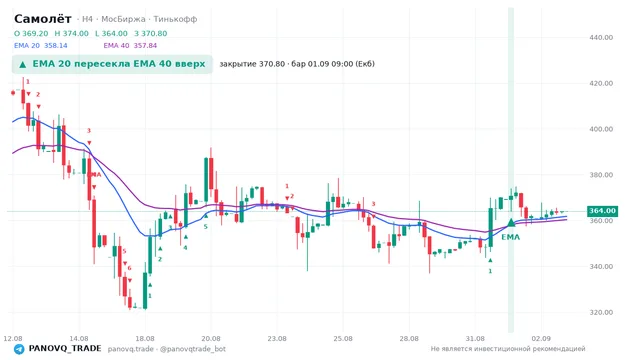Viewport: 640px width, 360px height.
Task: Click the 340.00 price axis label
Action: point(601,267)
